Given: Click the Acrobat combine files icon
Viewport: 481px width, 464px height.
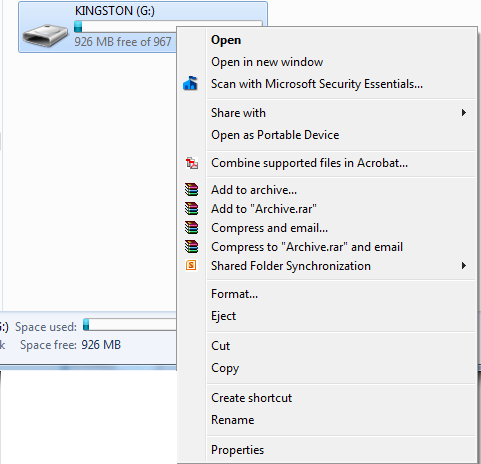Looking at the screenshot, I should 192,163.
